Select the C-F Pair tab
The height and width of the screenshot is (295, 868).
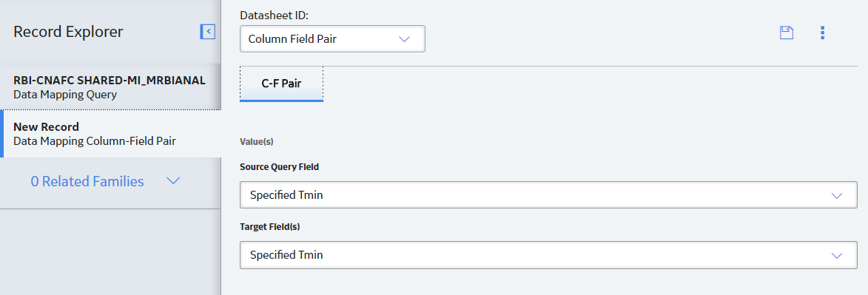(x=281, y=84)
